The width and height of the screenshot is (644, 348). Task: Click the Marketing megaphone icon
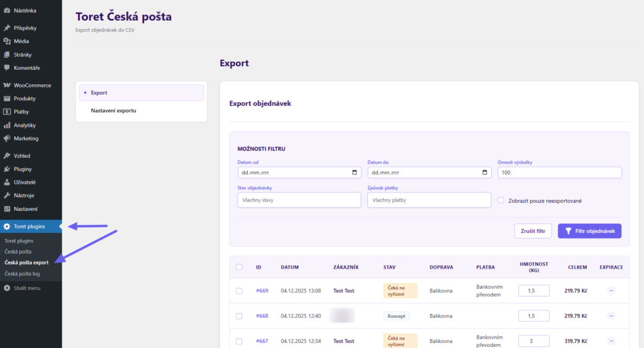pyautogui.click(x=7, y=138)
